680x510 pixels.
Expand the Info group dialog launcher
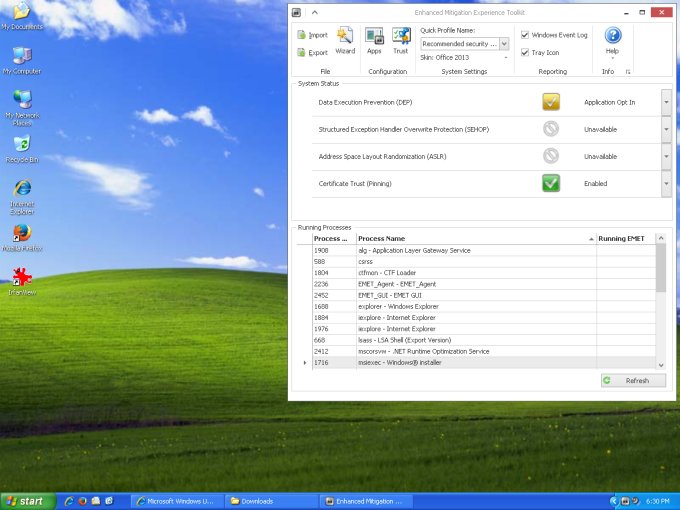[x=628, y=72]
